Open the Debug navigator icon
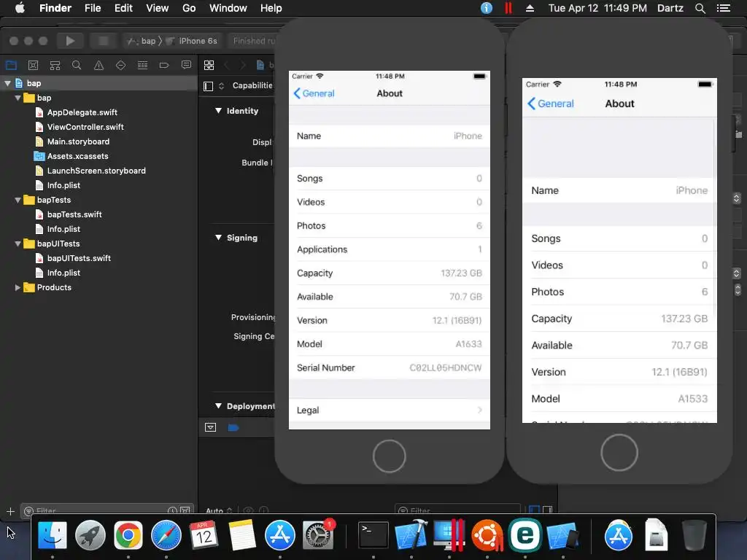This screenshot has width=747, height=560. pyautogui.click(x=142, y=65)
